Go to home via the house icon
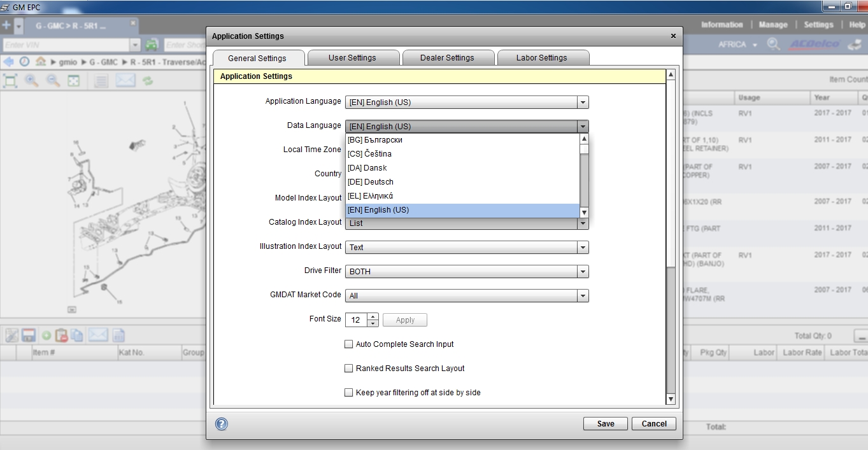The width and height of the screenshot is (868, 450). 41,62
